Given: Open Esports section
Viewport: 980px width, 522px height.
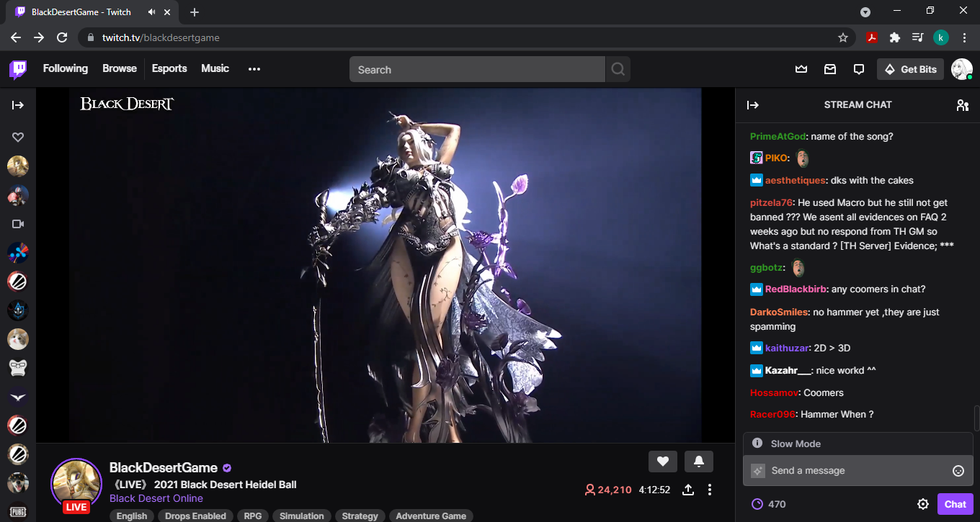Looking at the screenshot, I should (x=169, y=68).
